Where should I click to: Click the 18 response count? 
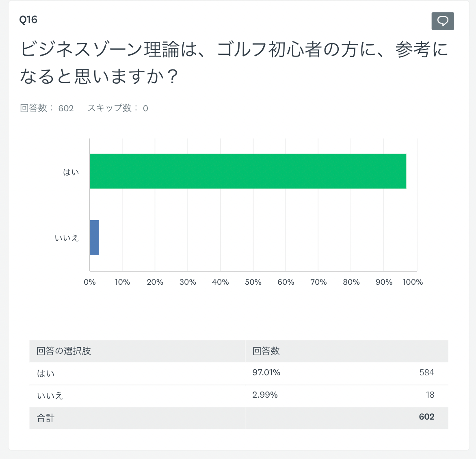pos(430,395)
